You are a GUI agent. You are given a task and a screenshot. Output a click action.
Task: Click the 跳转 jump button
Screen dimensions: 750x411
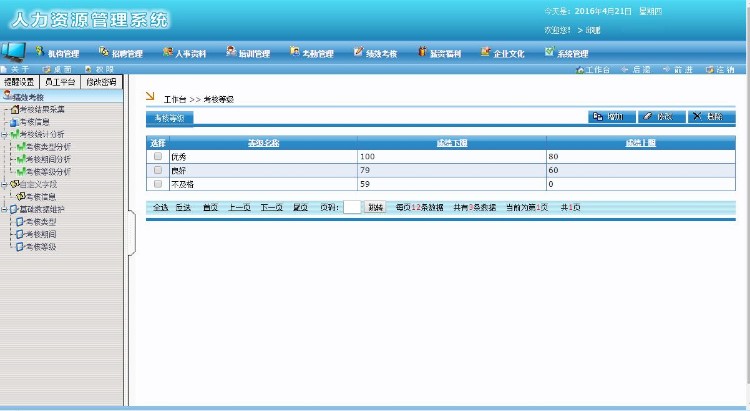point(375,208)
